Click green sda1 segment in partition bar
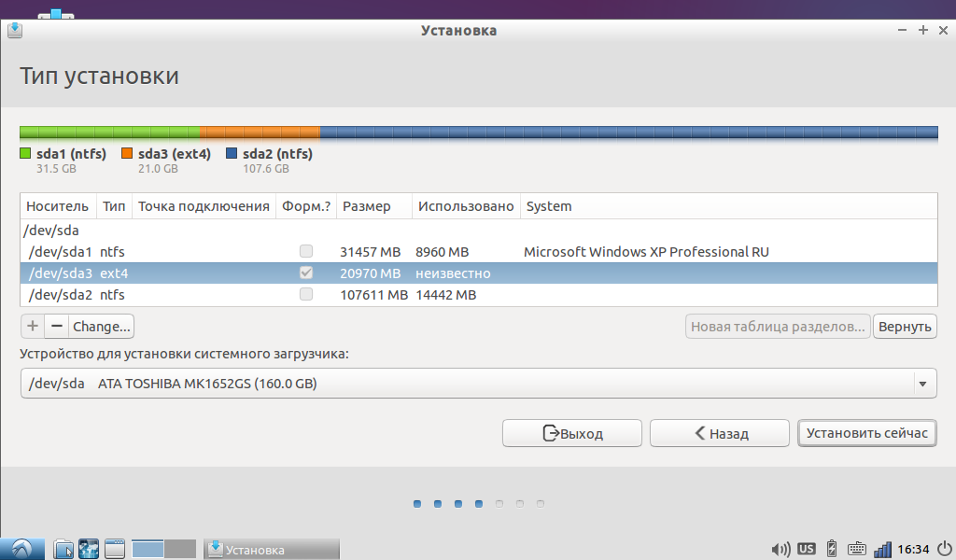Image resolution: width=956 pixels, height=560 pixels. (x=110, y=133)
